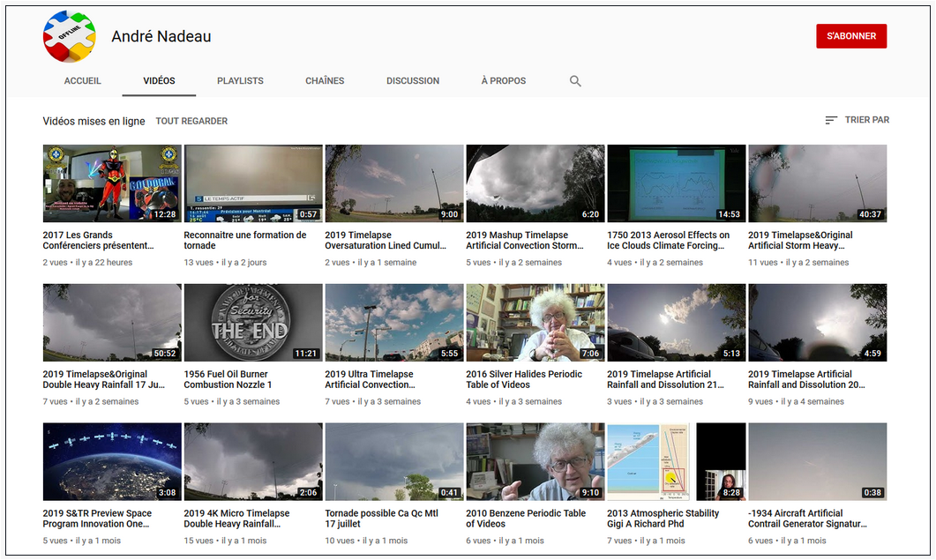Screen dimensions: 936x560
Task: Click the sort lines icon beside TRIER PAR
Action: click(x=831, y=120)
